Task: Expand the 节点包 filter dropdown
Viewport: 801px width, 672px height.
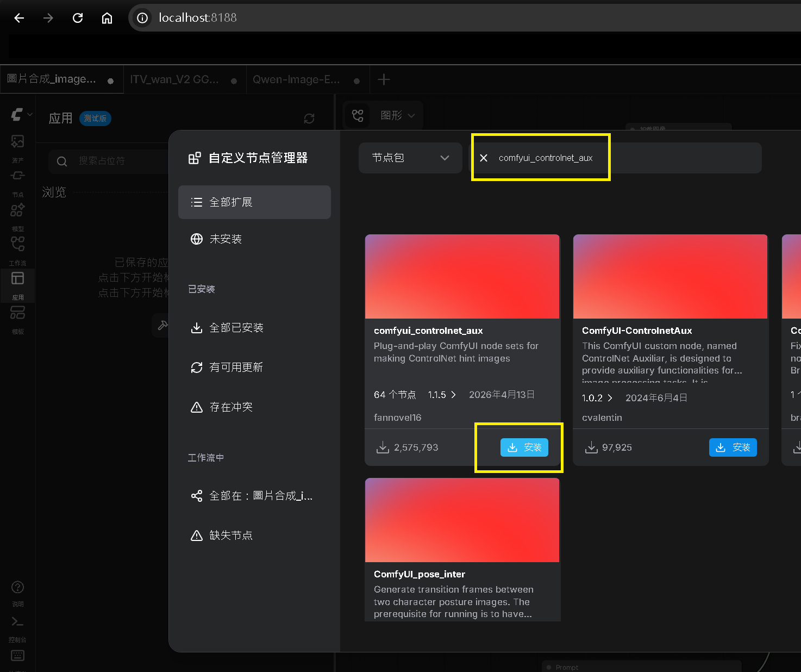Action: click(x=410, y=158)
